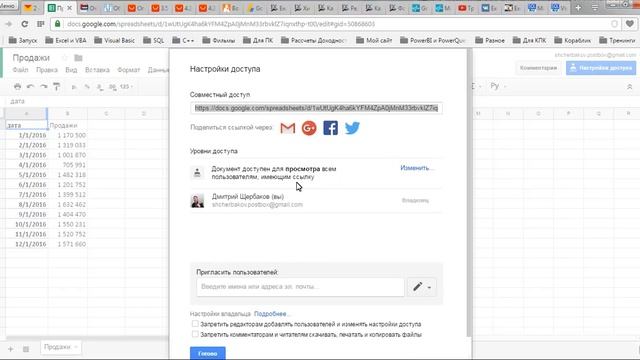640x360 pixels.
Task: Open the pencil permission dropdown for invites
Action: pyautogui.click(x=422, y=287)
